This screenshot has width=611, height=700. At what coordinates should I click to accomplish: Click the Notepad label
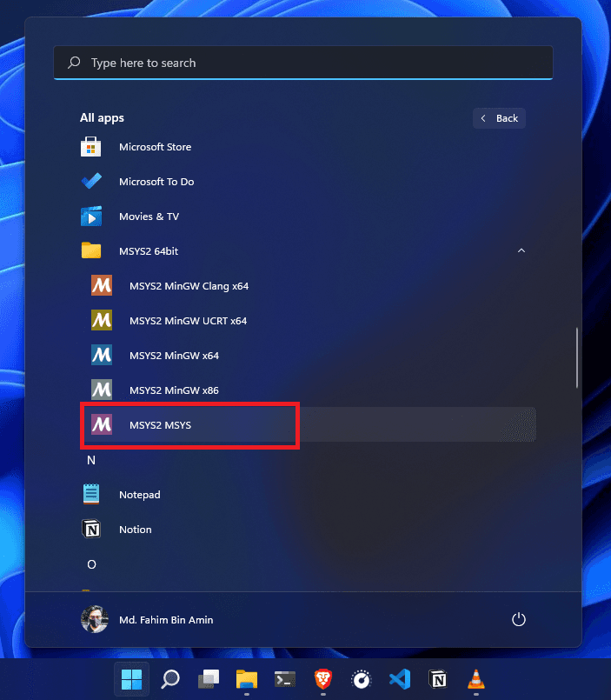(x=140, y=495)
